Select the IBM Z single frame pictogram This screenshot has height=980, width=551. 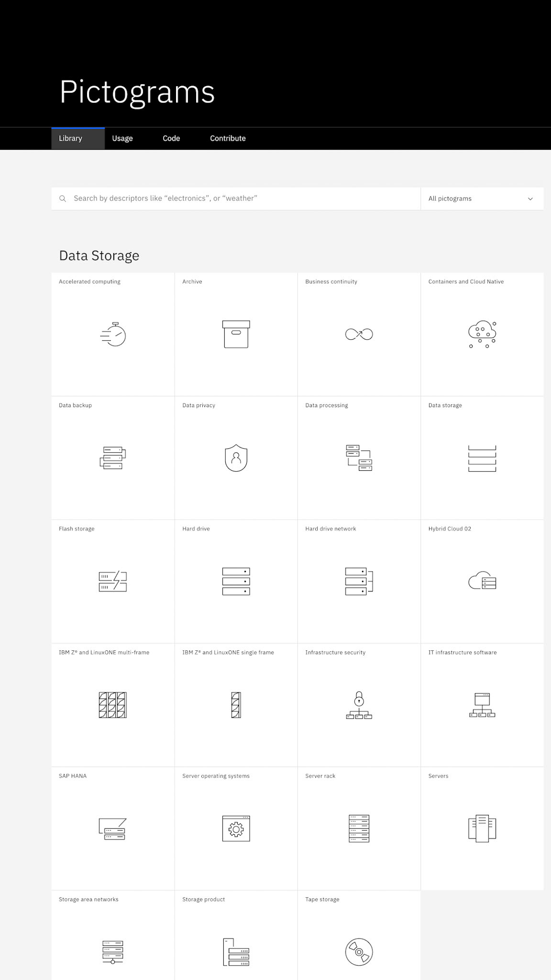click(236, 705)
